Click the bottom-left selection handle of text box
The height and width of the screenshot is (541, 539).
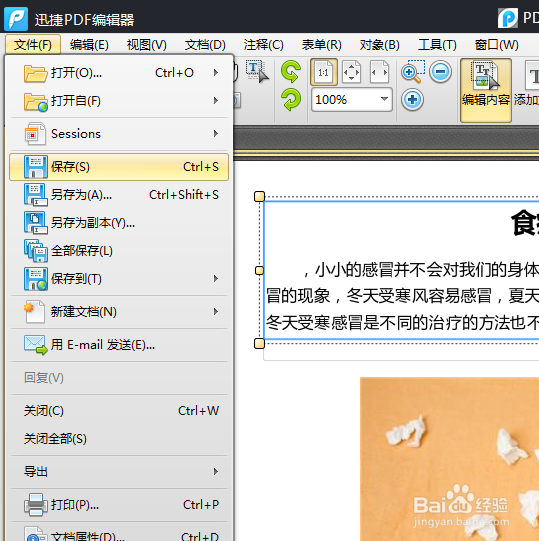point(259,344)
